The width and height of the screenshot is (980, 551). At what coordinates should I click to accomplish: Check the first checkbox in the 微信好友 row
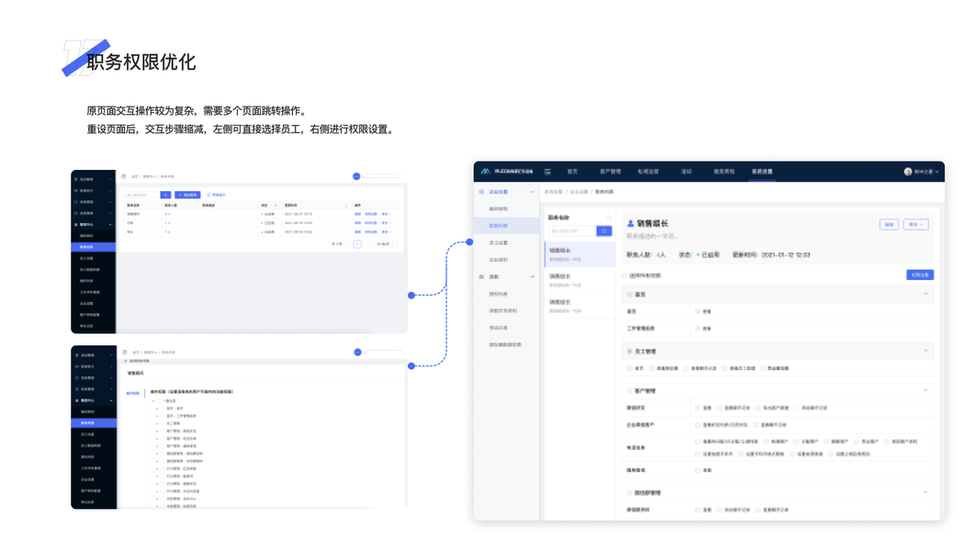(x=697, y=408)
